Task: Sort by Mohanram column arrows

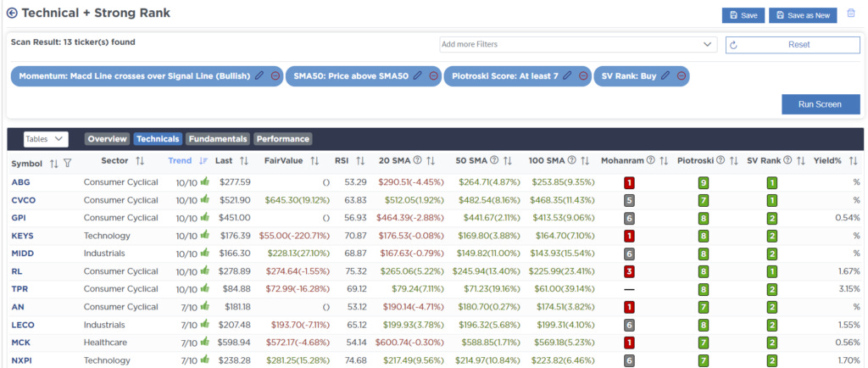Action: point(664,161)
